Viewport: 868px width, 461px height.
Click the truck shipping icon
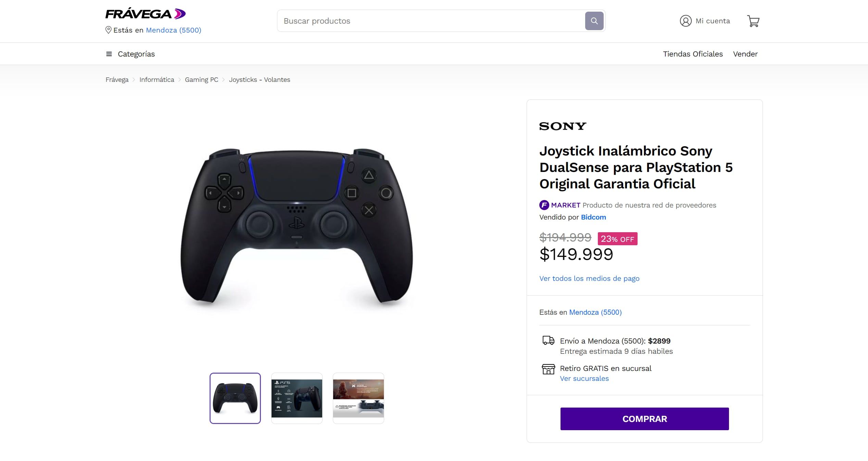[x=548, y=340]
